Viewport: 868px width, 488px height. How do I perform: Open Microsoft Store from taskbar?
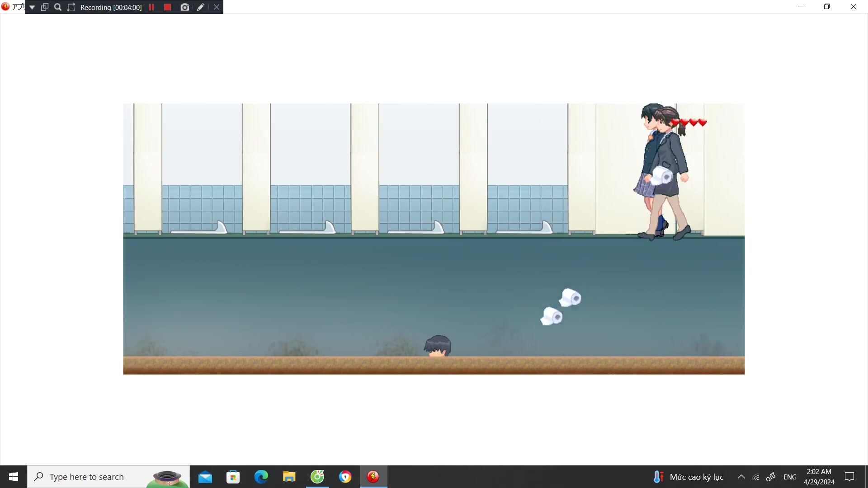coord(233,477)
